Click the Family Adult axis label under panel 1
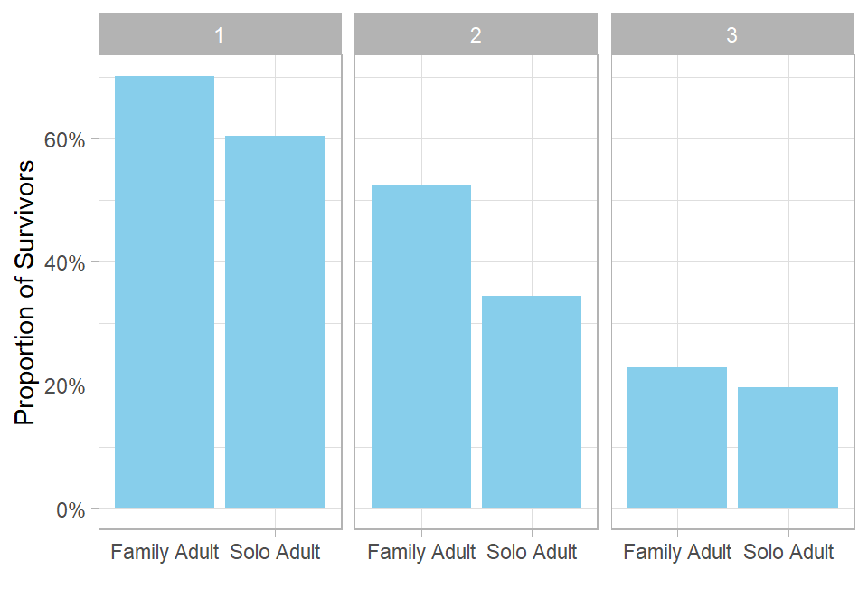868x608 pixels. click(165, 552)
